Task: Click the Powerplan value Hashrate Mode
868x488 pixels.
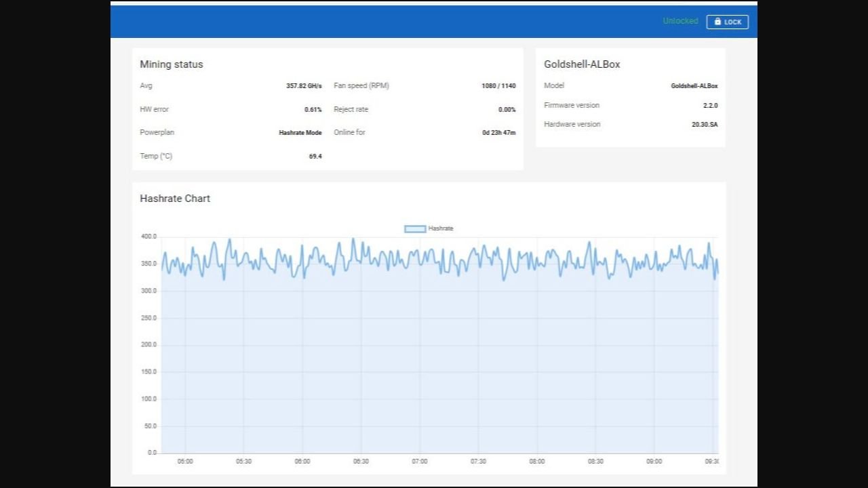Action: [300, 133]
